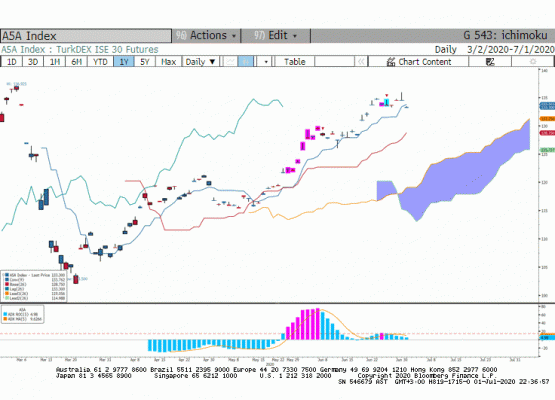The width and height of the screenshot is (555, 400).
Task: Toggle the YTD time range
Action: pyautogui.click(x=100, y=62)
